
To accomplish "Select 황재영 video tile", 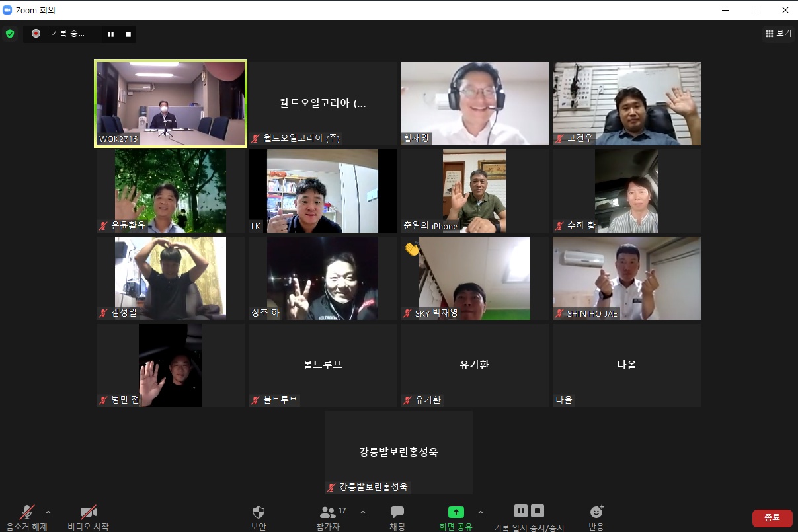I will coord(475,104).
